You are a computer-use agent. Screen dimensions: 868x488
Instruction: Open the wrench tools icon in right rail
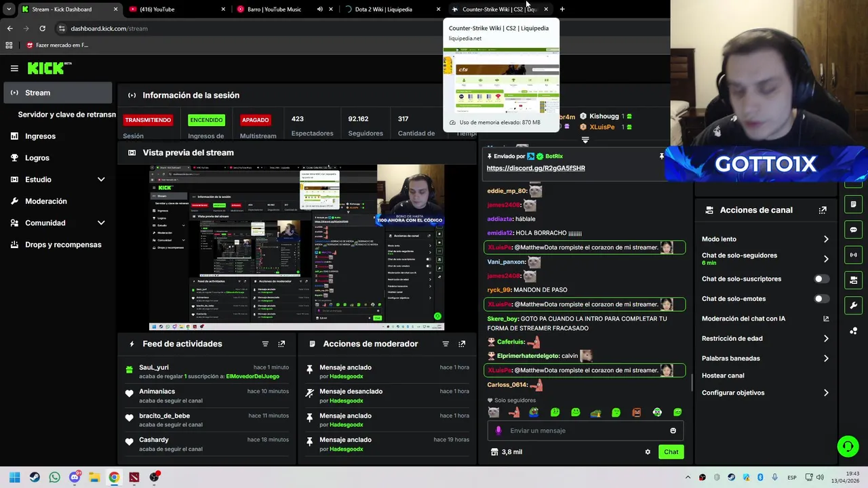[x=854, y=305]
